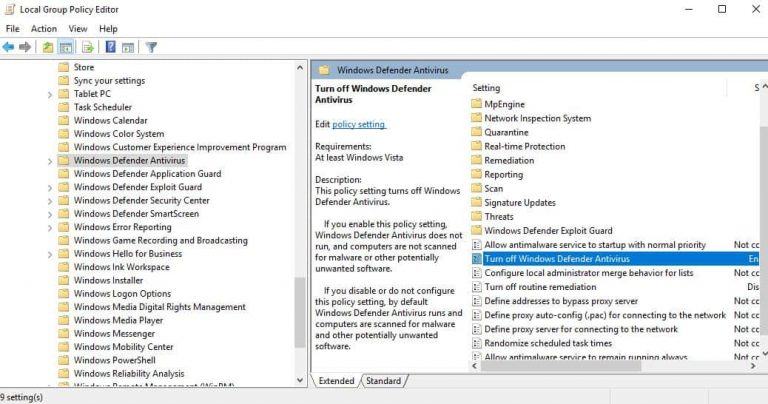Open the View menu

[78, 29]
